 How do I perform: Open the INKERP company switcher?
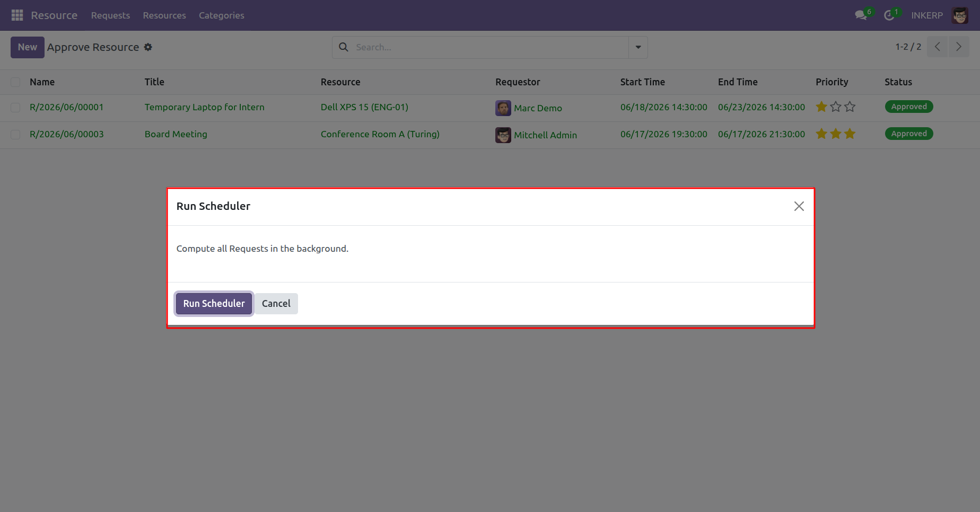coord(927,15)
